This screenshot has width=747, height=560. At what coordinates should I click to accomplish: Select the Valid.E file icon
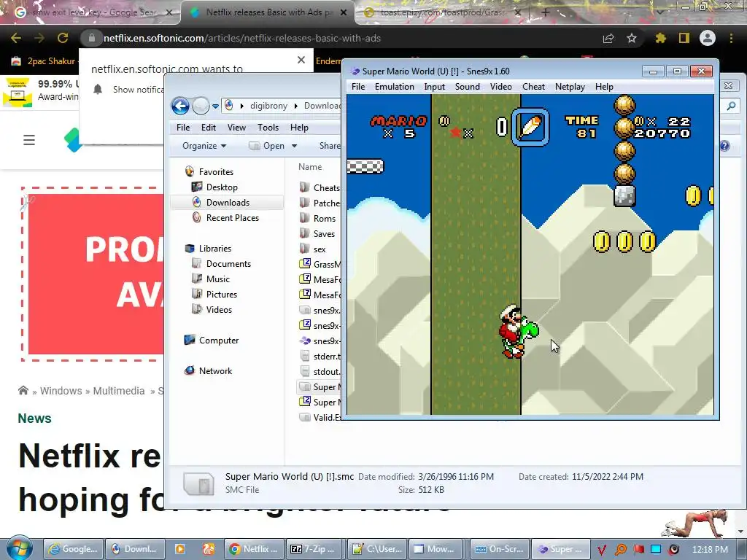pos(305,417)
